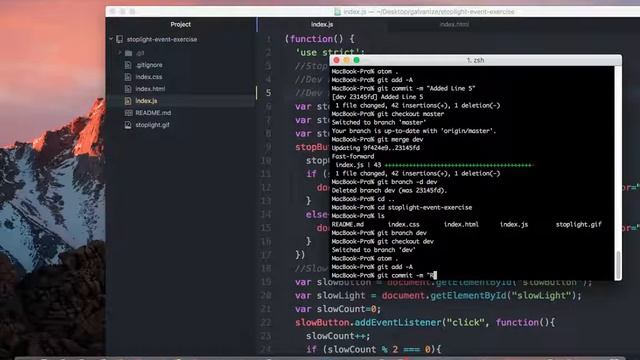
Task: Click 'Fast-forward' line in terminal
Action: click(x=353, y=156)
